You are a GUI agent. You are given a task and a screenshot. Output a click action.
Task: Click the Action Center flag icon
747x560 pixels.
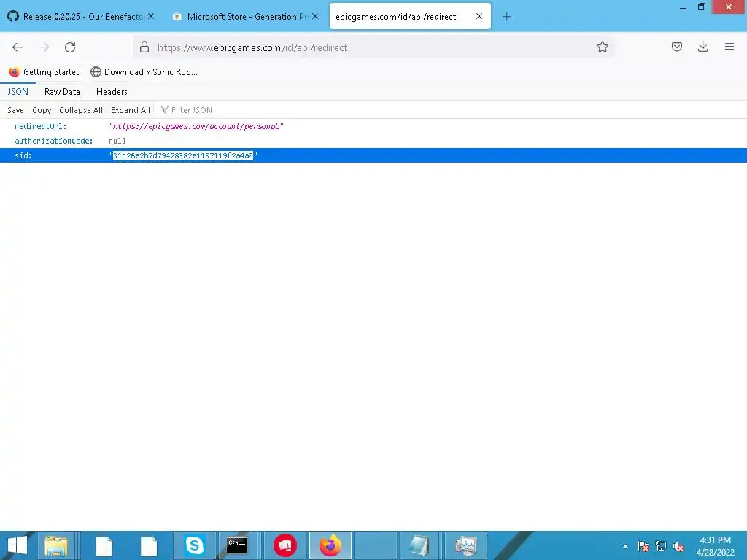coord(643,546)
